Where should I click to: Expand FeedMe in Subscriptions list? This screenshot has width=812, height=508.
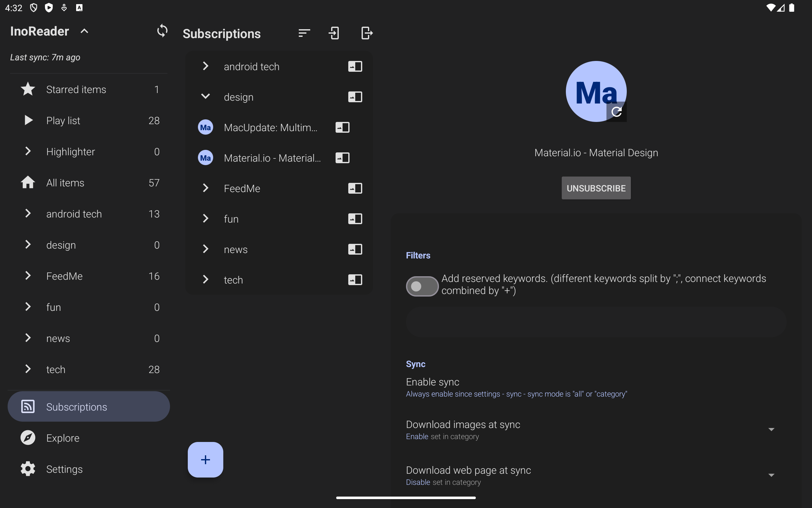click(x=205, y=188)
